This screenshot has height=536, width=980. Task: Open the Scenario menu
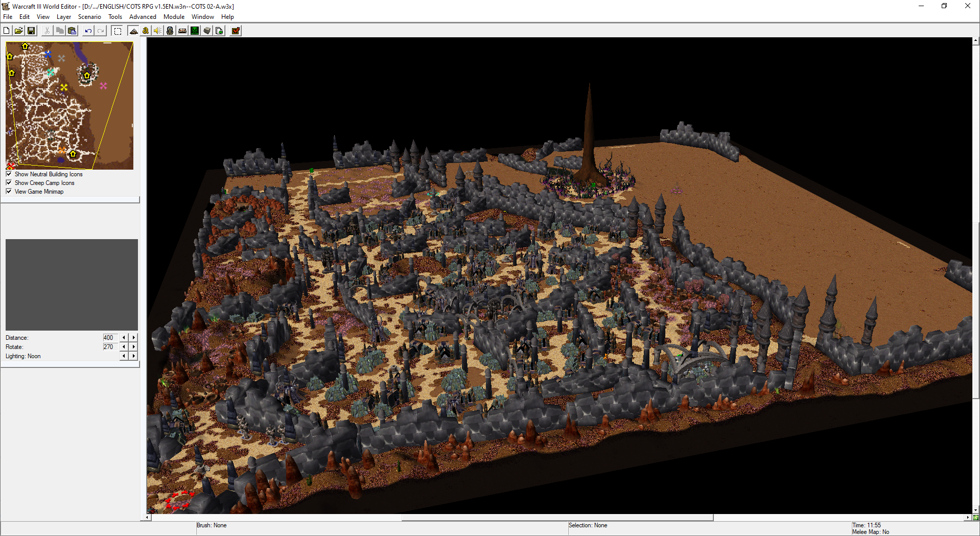coord(89,17)
